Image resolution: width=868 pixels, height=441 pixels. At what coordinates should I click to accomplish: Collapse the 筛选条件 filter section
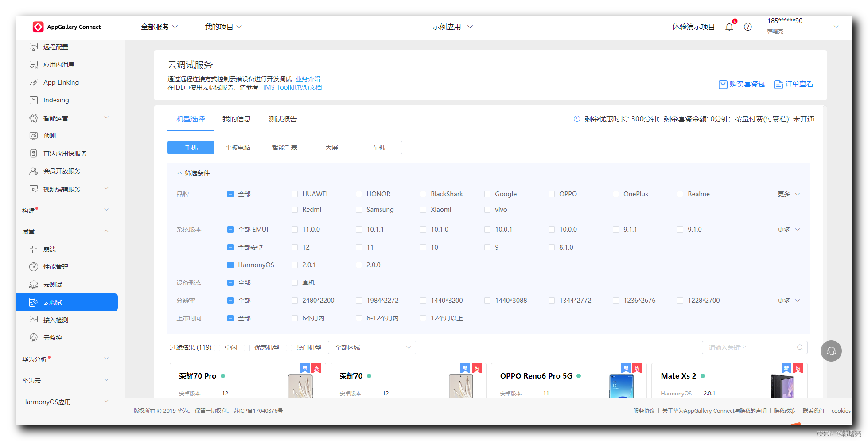pos(193,173)
